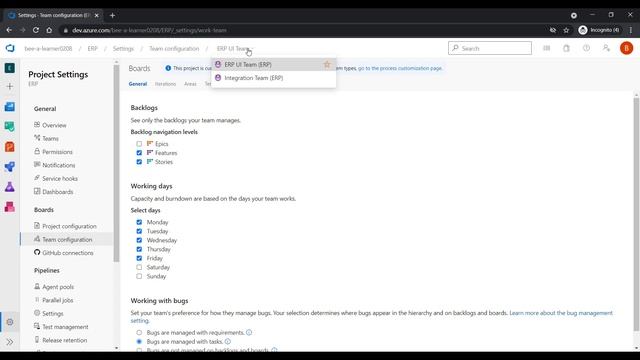Click ERP breadcrumb link
The width and height of the screenshot is (640, 360).
click(x=93, y=49)
